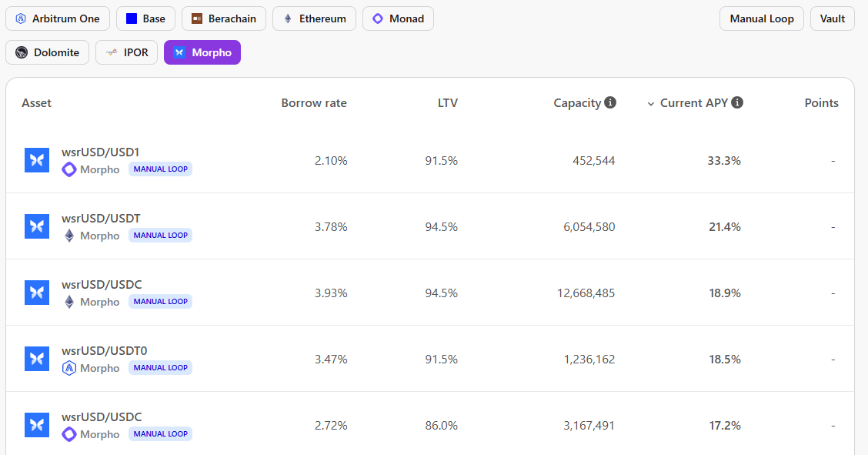Select the Vault filter button

(x=833, y=18)
